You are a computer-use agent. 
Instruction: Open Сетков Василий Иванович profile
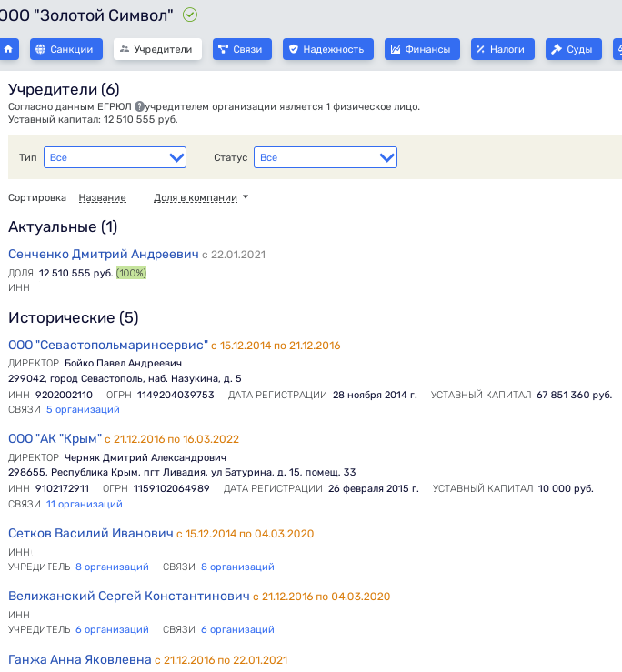tap(90, 533)
